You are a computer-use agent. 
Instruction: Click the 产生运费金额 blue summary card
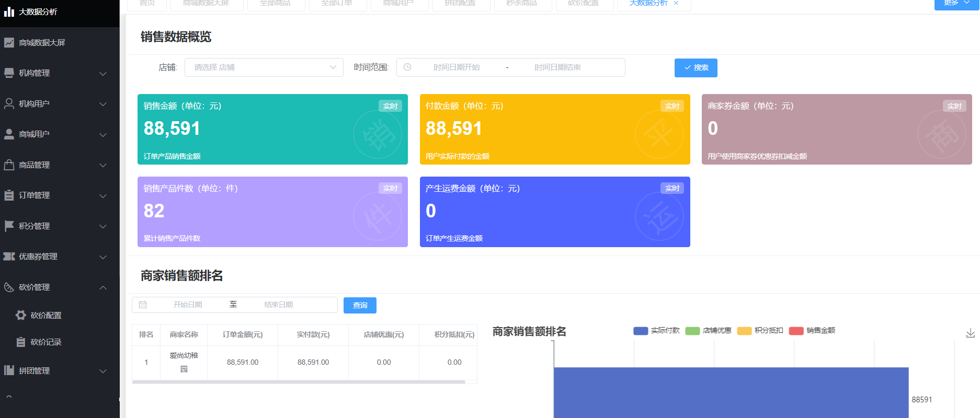[555, 212]
